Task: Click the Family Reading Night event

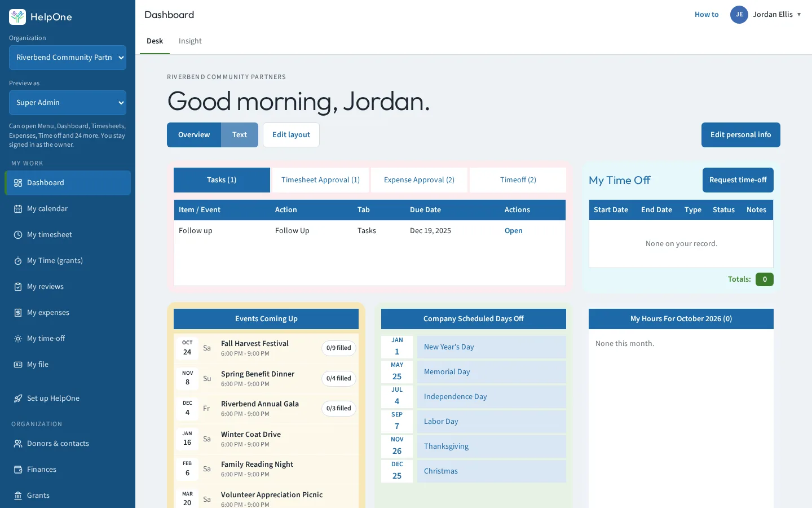Action: pyautogui.click(x=266, y=469)
